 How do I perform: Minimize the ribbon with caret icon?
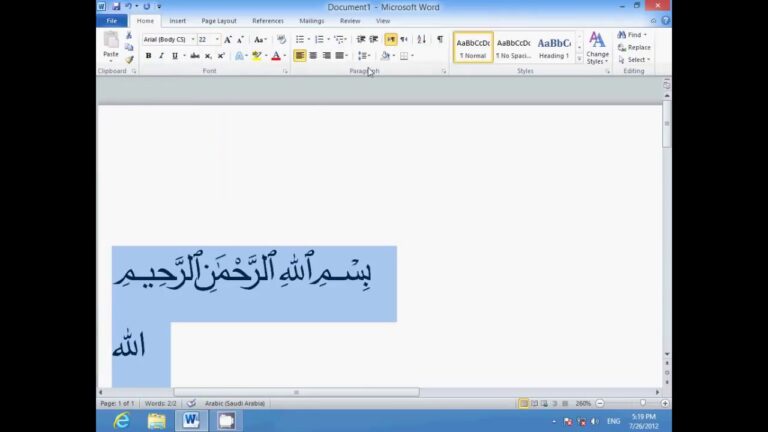click(653, 21)
